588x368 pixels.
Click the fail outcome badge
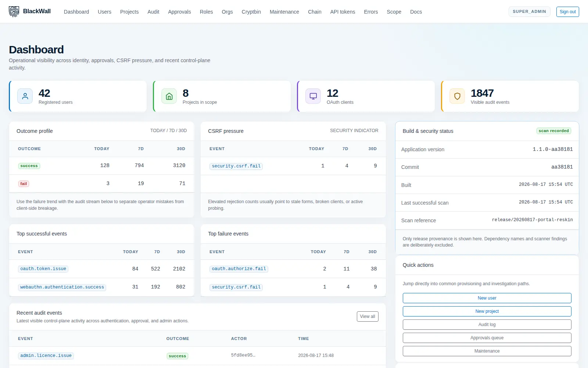(24, 184)
